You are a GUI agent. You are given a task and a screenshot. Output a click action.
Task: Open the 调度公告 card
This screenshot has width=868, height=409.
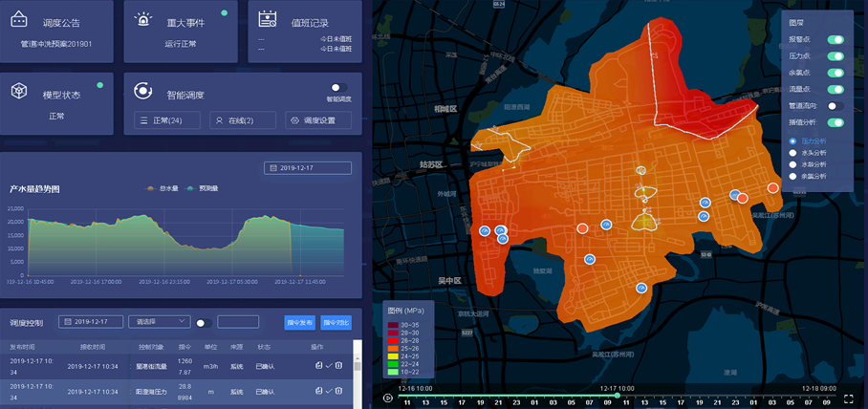(x=56, y=31)
